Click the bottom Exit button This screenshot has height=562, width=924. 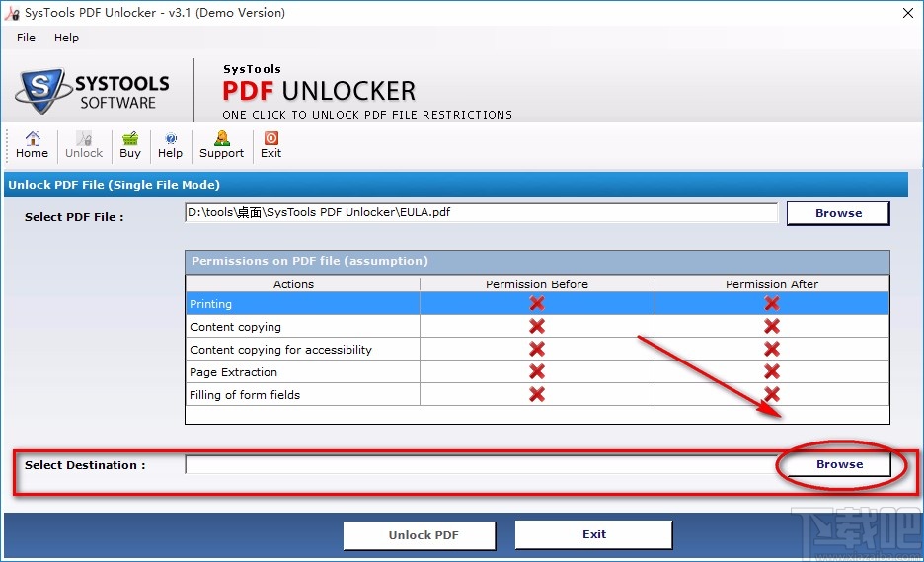[593, 534]
